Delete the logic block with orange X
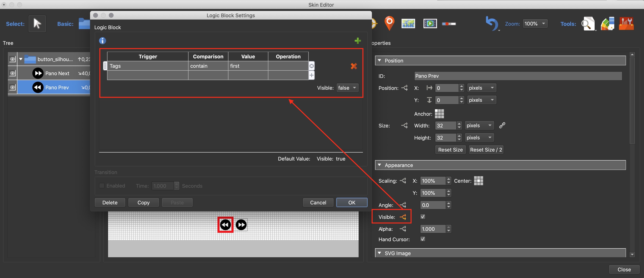 point(354,66)
